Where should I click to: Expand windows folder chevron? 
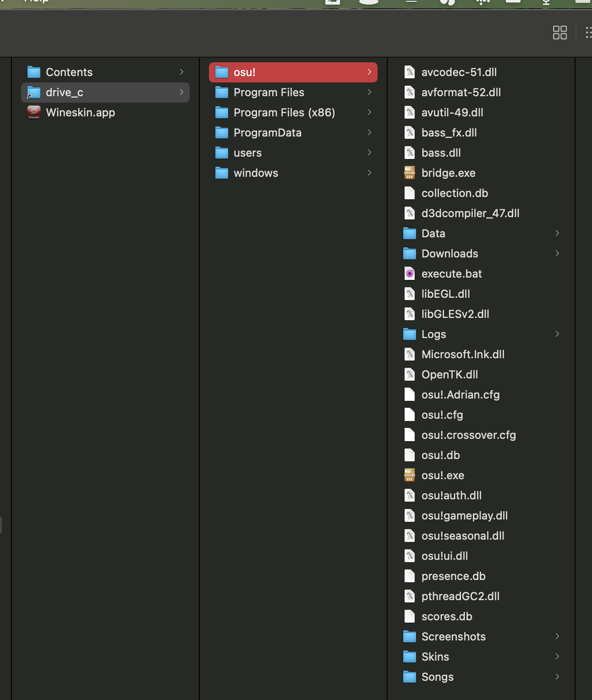tap(369, 173)
